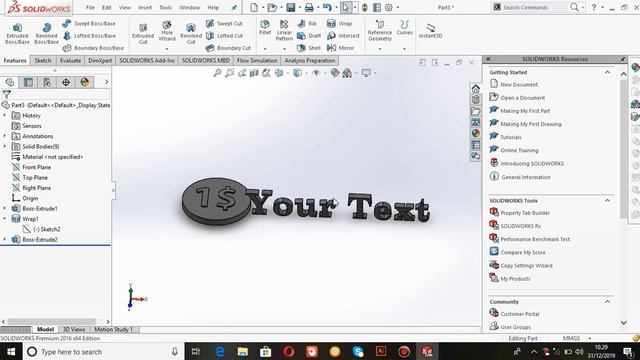The image size is (640, 360).
Task: Choose Boundary Boss/Base command
Action: tap(93, 48)
